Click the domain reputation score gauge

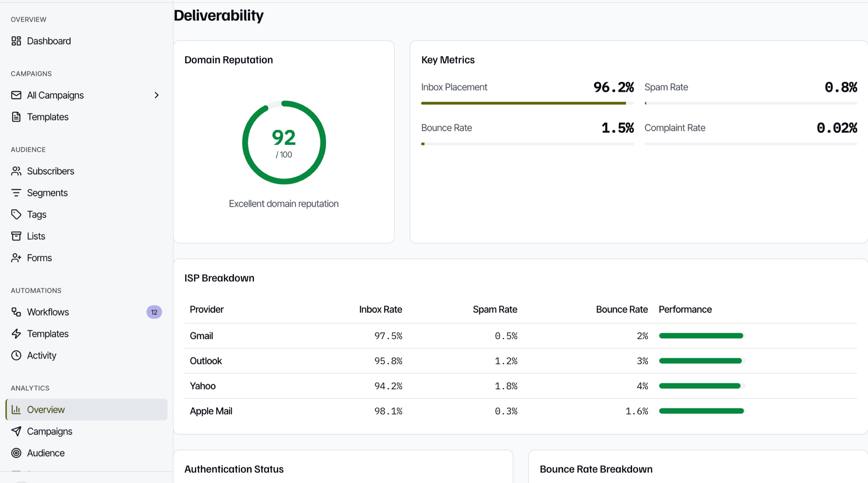(284, 143)
